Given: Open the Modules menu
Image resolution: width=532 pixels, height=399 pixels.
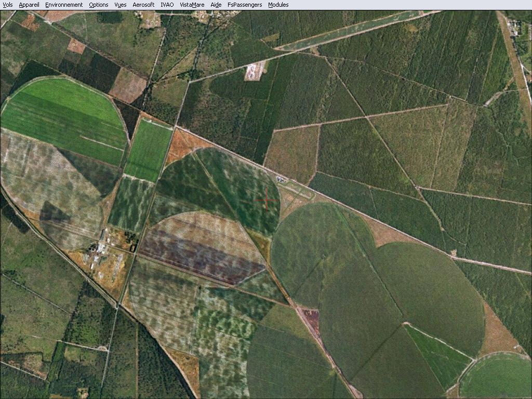Looking at the screenshot, I should point(278,5).
